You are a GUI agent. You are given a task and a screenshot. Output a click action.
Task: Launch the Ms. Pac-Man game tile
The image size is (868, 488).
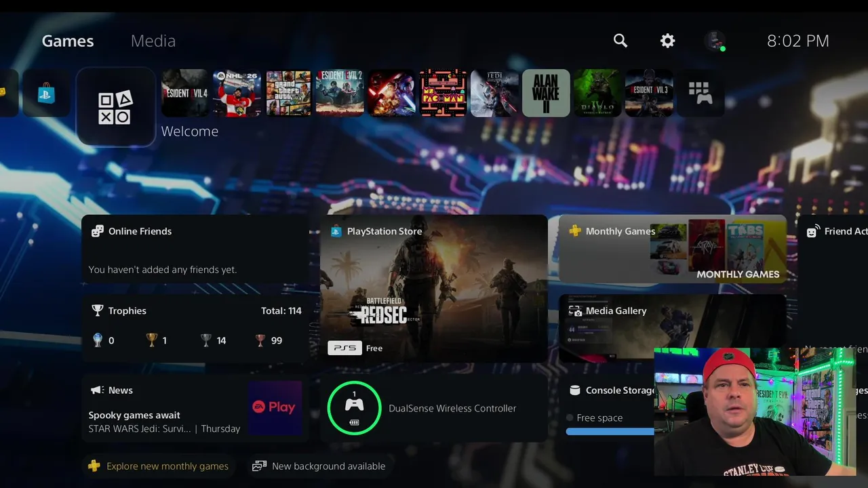443,93
